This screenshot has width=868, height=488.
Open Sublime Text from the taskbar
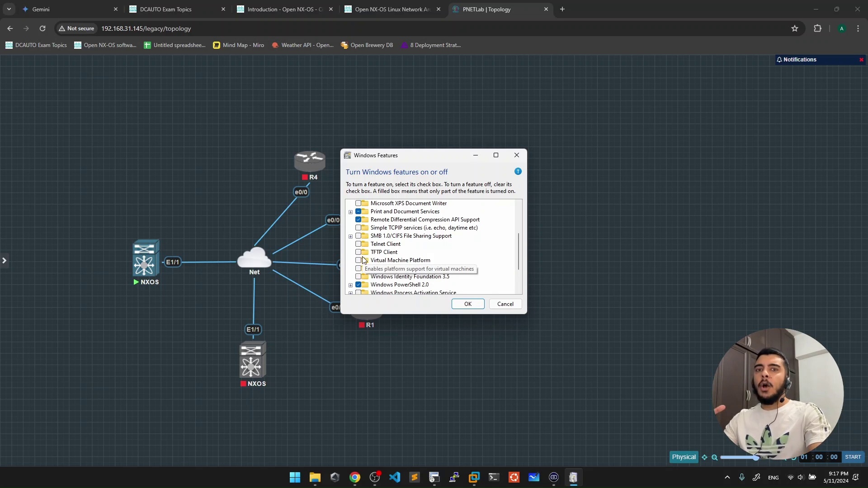[x=415, y=478]
